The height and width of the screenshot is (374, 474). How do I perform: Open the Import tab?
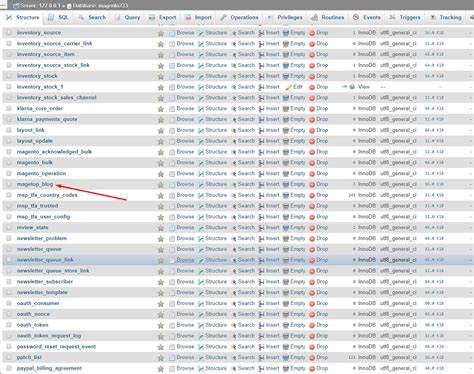[x=199, y=17]
